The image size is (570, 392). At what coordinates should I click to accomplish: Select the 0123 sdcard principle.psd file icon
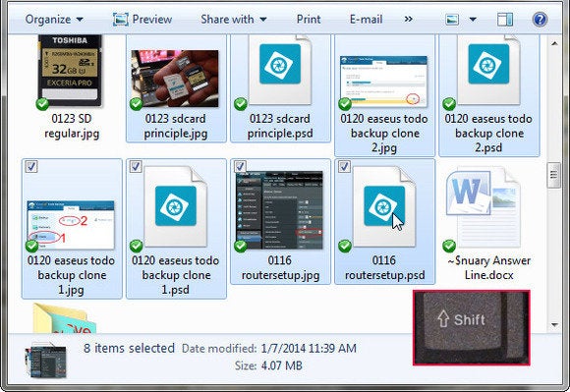click(280, 70)
